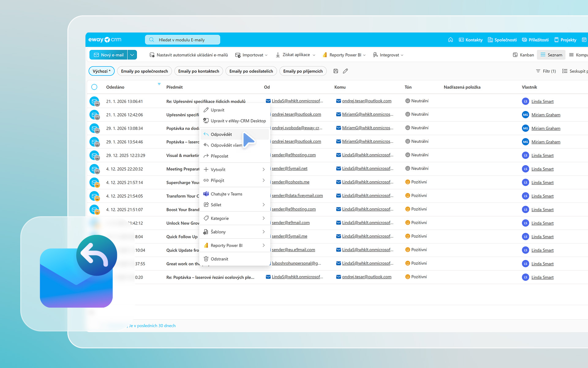Open Chatujte v Teams from the context menu
The image size is (588, 368).
[226, 194]
